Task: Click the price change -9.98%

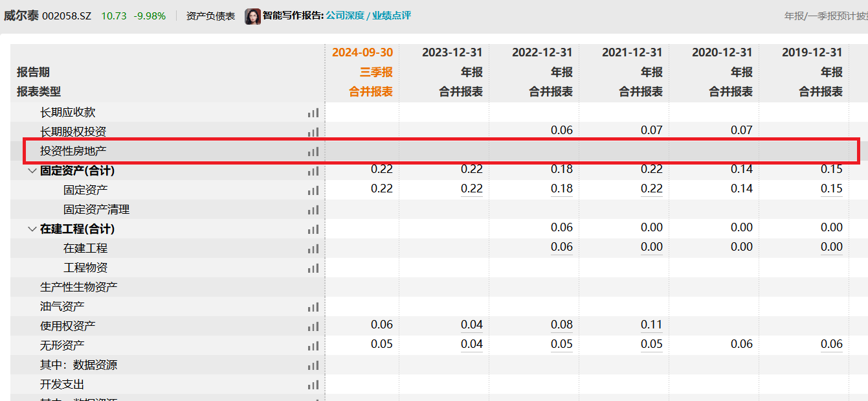Action: click(x=150, y=16)
